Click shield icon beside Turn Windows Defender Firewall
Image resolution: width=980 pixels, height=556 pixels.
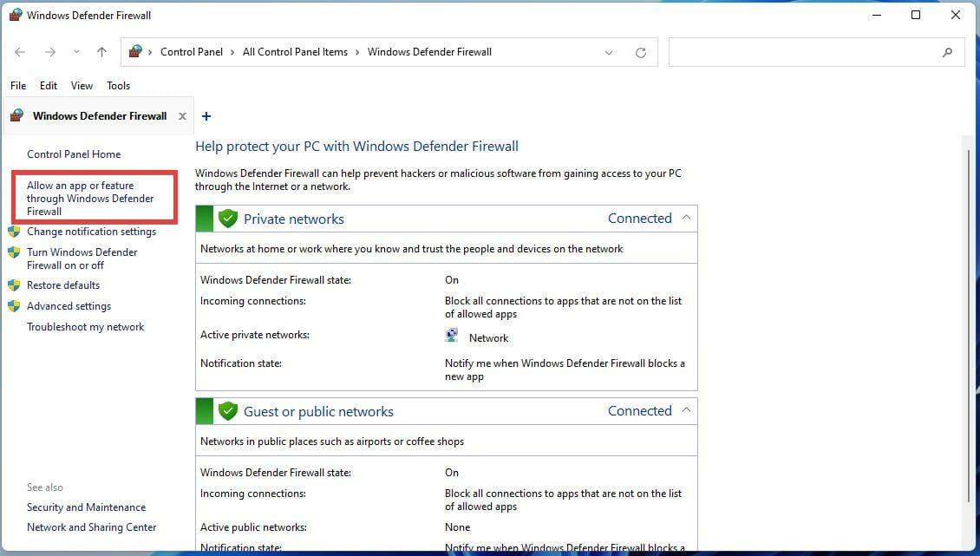point(14,252)
